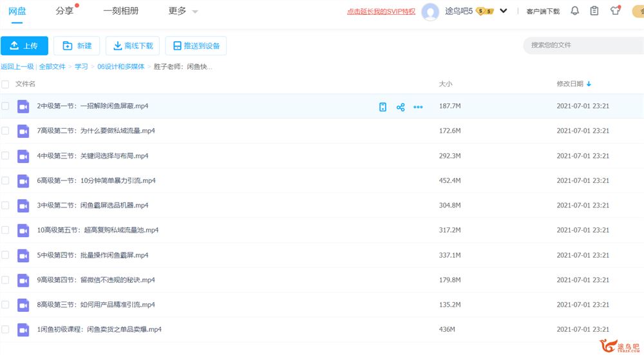Open notifications bell icon
The height and width of the screenshot is (355, 644).
pos(575,11)
